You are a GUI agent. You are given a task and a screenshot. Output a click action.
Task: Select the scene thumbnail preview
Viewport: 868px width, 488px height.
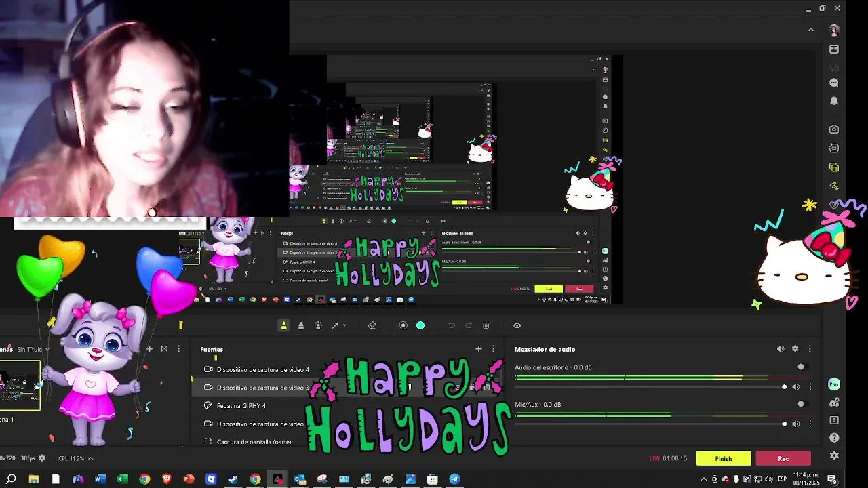20,385
